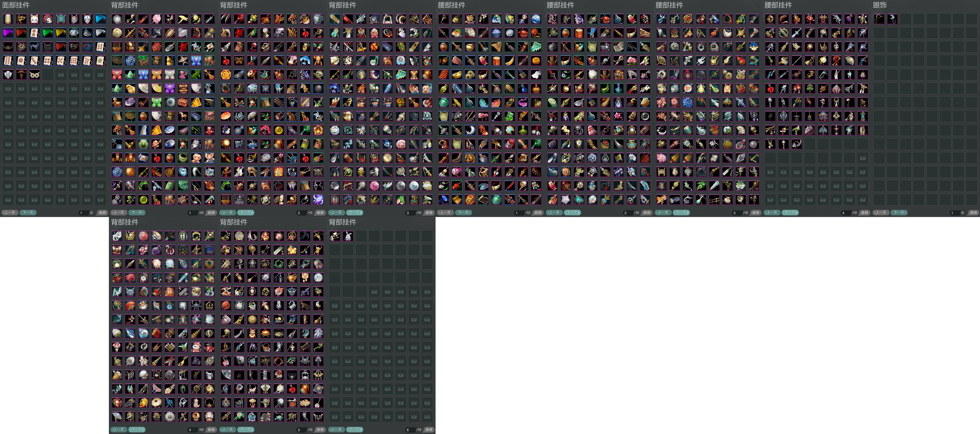Click the 面部挂件 panel title
980x434 pixels.
tap(16, 5)
